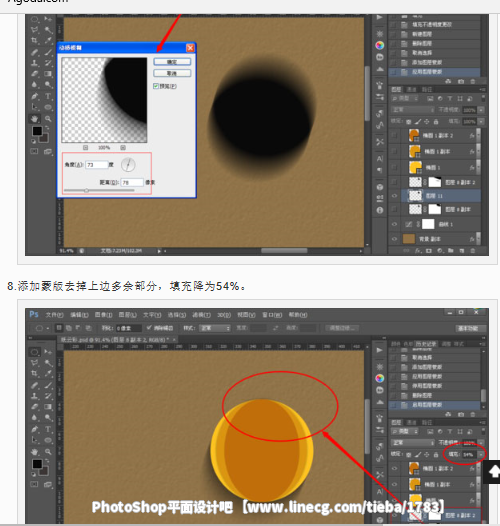This screenshot has height=526, width=500.
Task: Select the Gradient tool in motion blur screenshot
Action: 48,74
